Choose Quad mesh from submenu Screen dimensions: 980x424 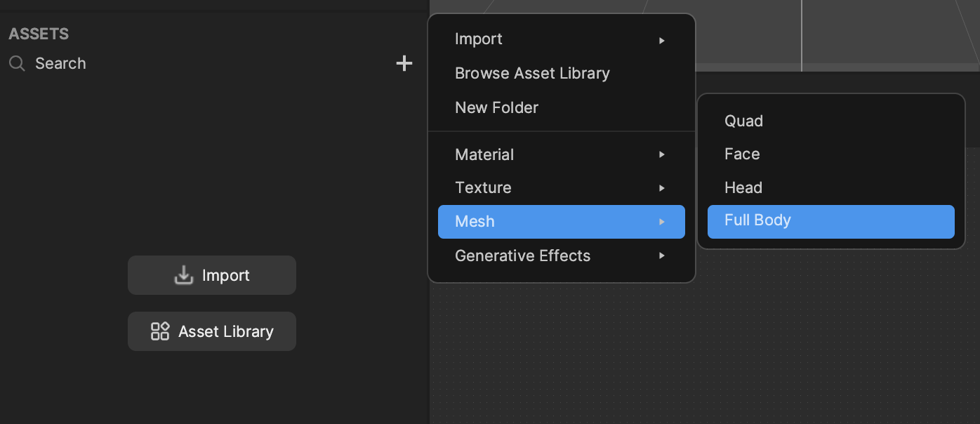tap(831, 121)
